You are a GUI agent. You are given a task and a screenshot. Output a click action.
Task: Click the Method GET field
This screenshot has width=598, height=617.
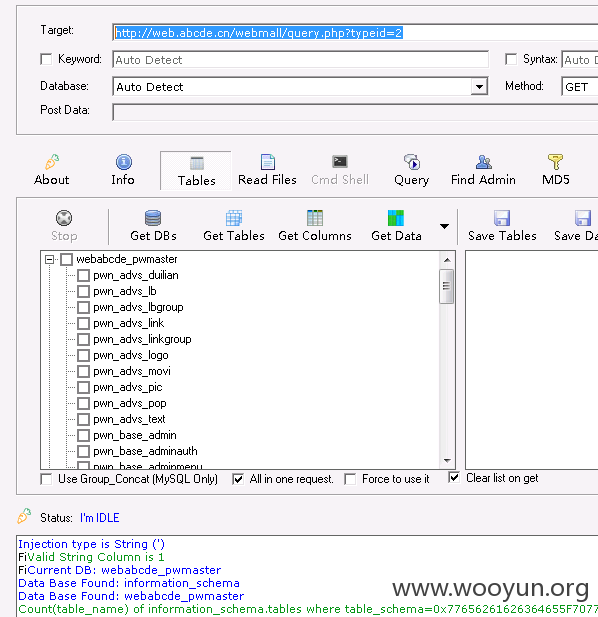(x=580, y=87)
